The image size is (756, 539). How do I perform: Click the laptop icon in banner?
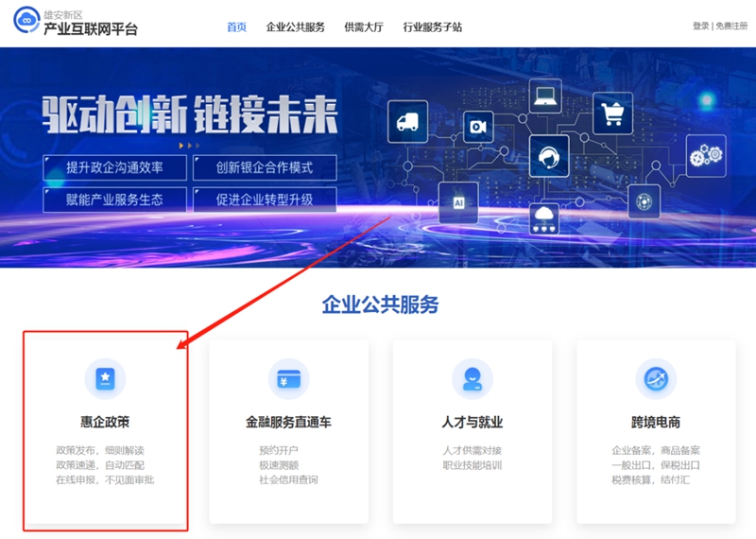546,96
